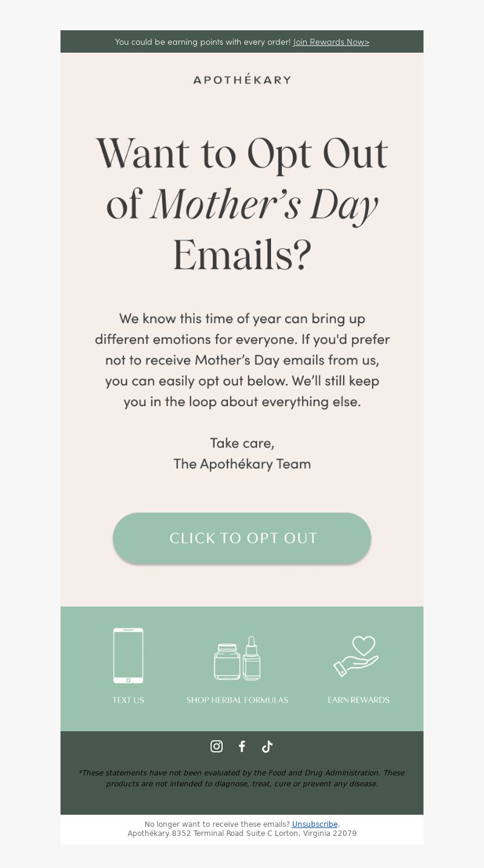Click the Want to Opt Out heading
Image resolution: width=484 pixels, height=868 pixels.
tap(242, 204)
